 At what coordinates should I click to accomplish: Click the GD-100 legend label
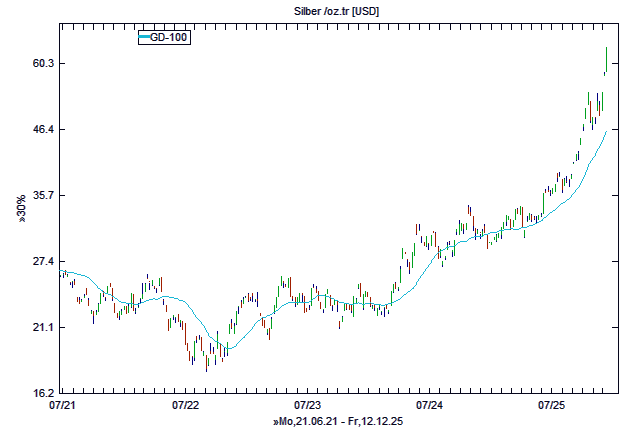click(169, 37)
